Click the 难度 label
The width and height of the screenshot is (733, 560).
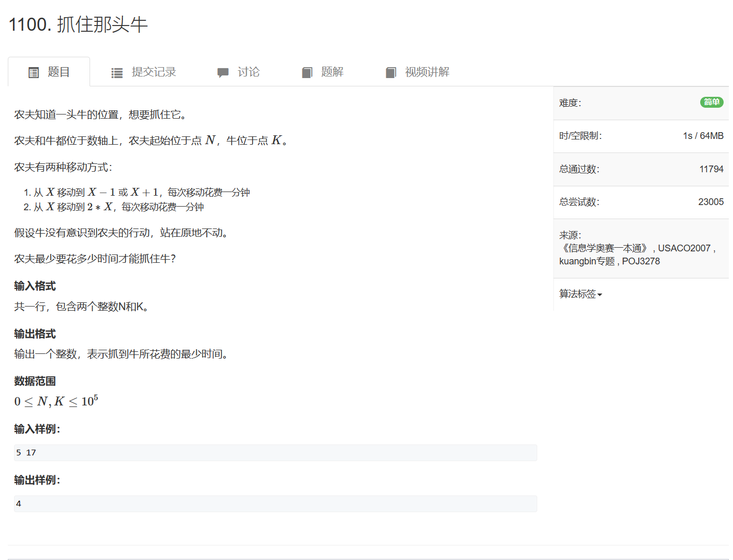tap(570, 103)
